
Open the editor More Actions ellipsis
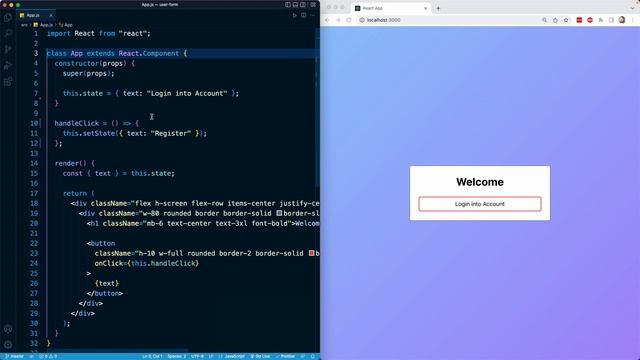312,16
